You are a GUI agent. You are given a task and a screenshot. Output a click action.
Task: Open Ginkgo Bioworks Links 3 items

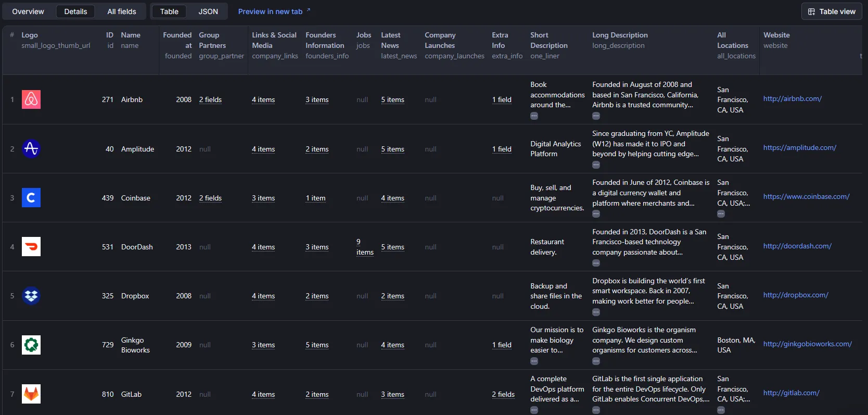[x=263, y=345]
